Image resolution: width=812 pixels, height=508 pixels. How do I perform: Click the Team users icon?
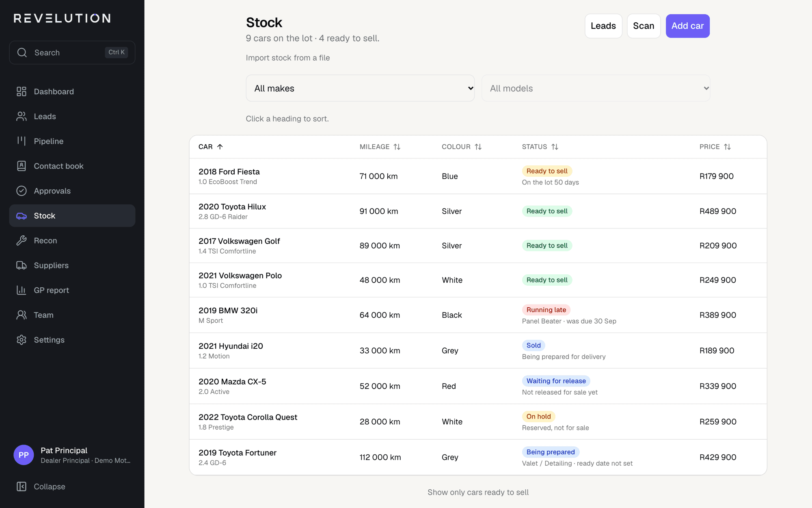click(22, 315)
